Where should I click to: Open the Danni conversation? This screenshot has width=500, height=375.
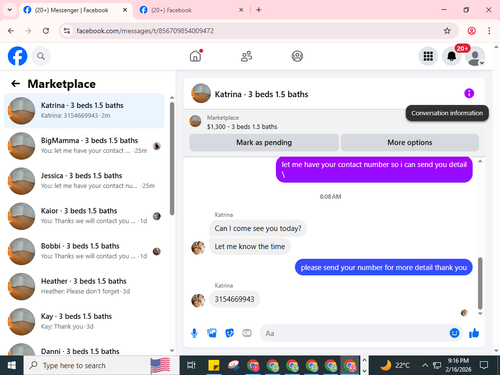point(84,349)
